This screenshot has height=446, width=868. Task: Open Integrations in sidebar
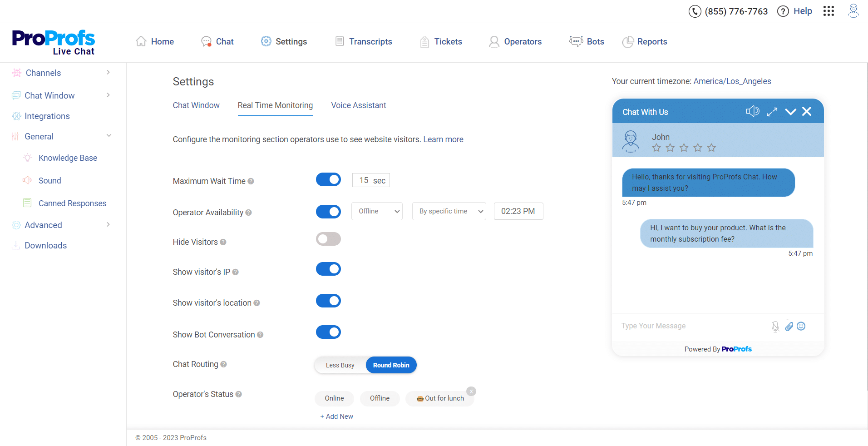click(47, 116)
